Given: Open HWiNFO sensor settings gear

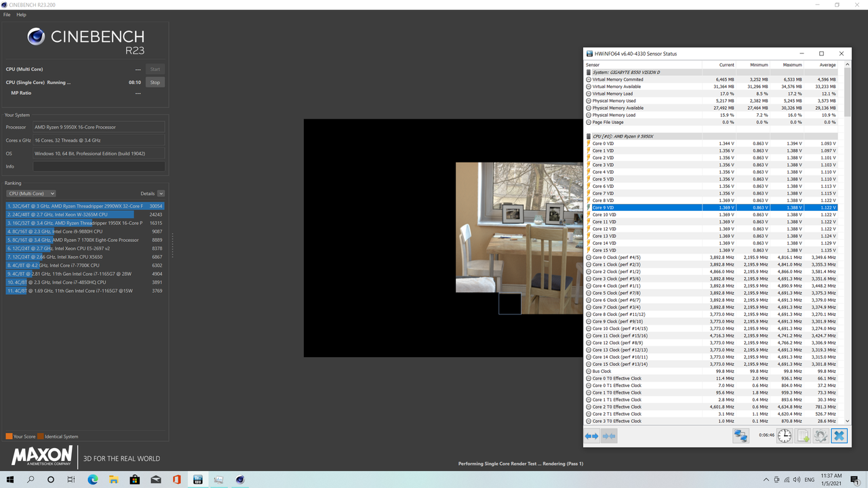Looking at the screenshot, I should 821,436.
